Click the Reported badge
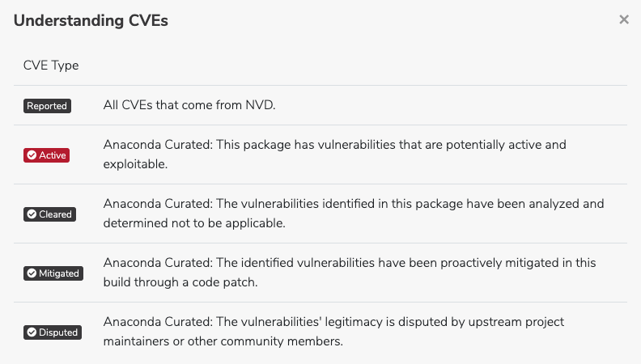This screenshot has width=641, height=364. (x=47, y=106)
